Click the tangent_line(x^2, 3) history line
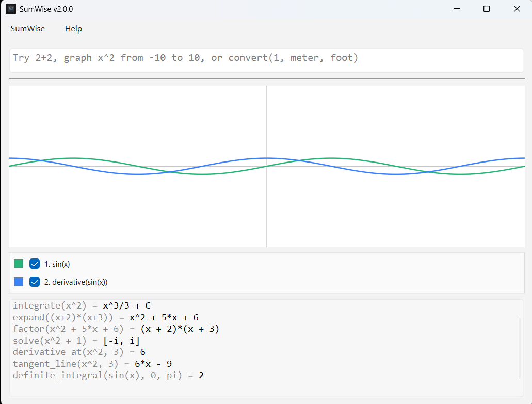532x404 pixels. [x=92, y=364]
